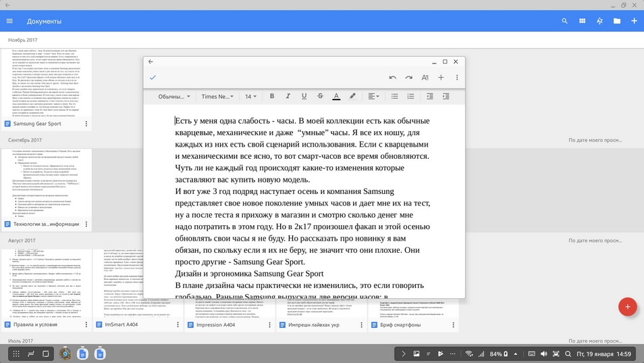The width and height of the screenshot is (644, 363).
Task: Open the hamburger menu in Документы
Action: coord(9,21)
